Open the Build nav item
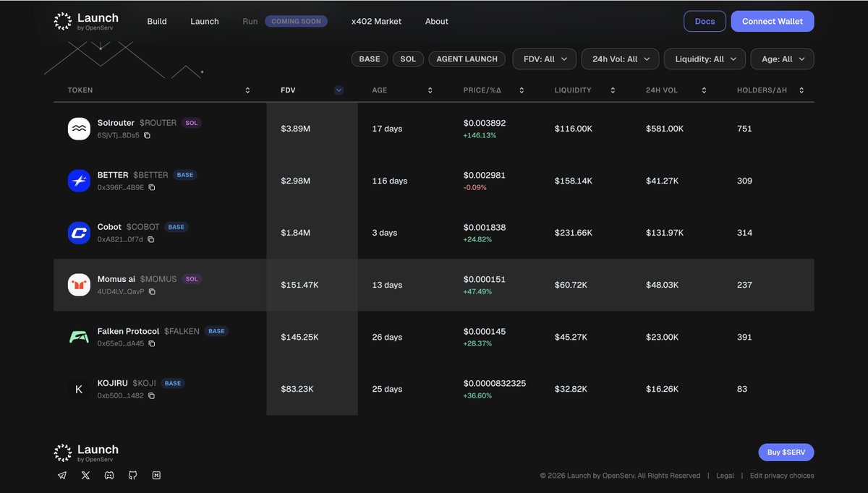 click(157, 22)
